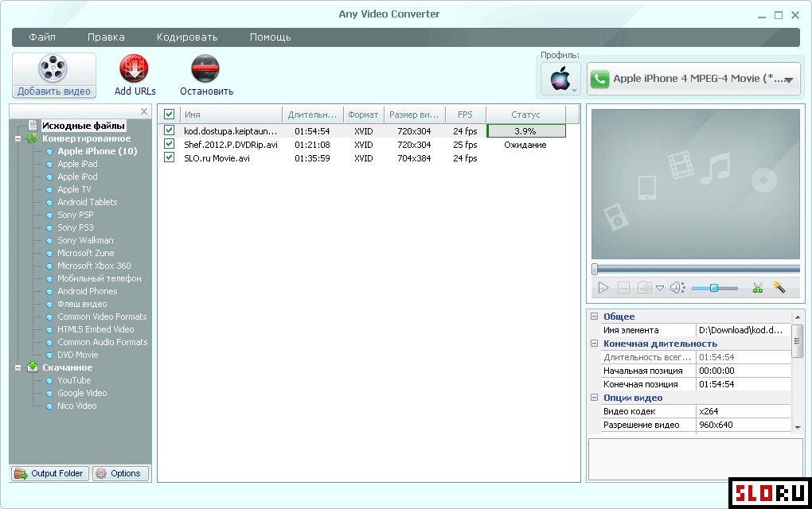Collapse the Конвертированное tree node
Image resolution: width=812 pixels, height=509 pixels.
click(18, 138)
